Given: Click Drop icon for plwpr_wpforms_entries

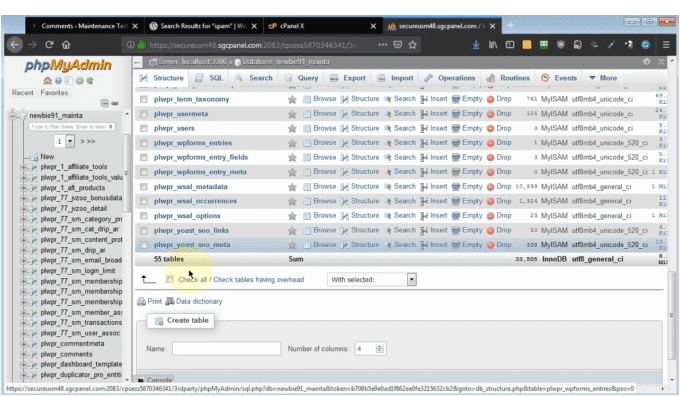Looking at the screenshot, I should (x=490, y=143).
